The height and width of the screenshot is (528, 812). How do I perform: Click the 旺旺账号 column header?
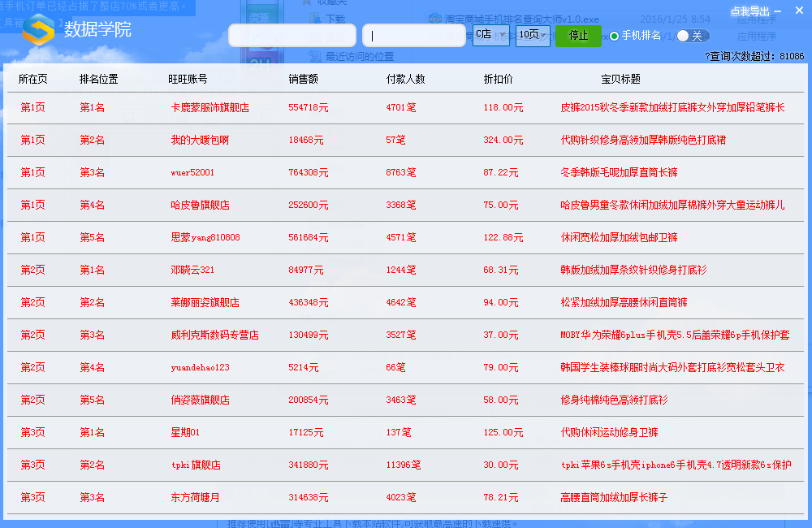point(188,79)
